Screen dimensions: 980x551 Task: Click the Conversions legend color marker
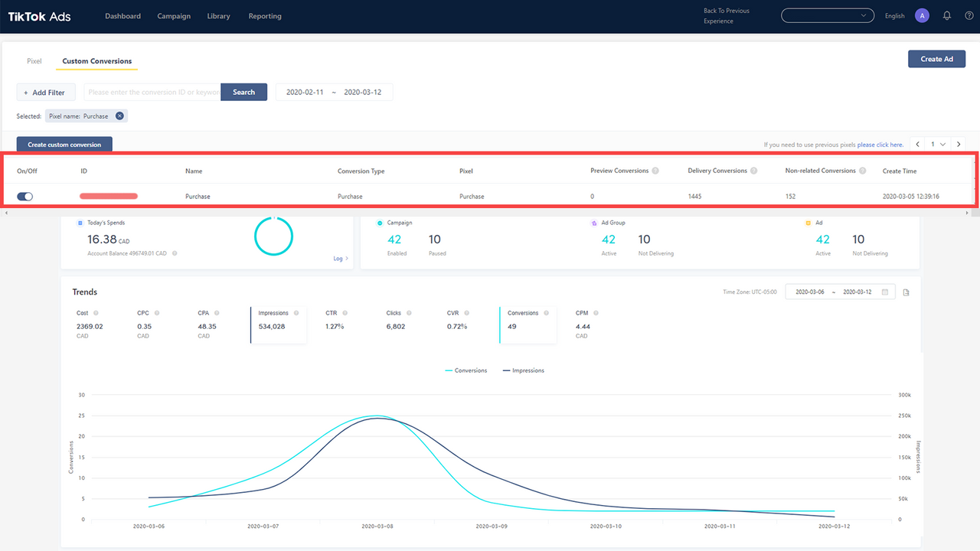click(x=450, y=370)
